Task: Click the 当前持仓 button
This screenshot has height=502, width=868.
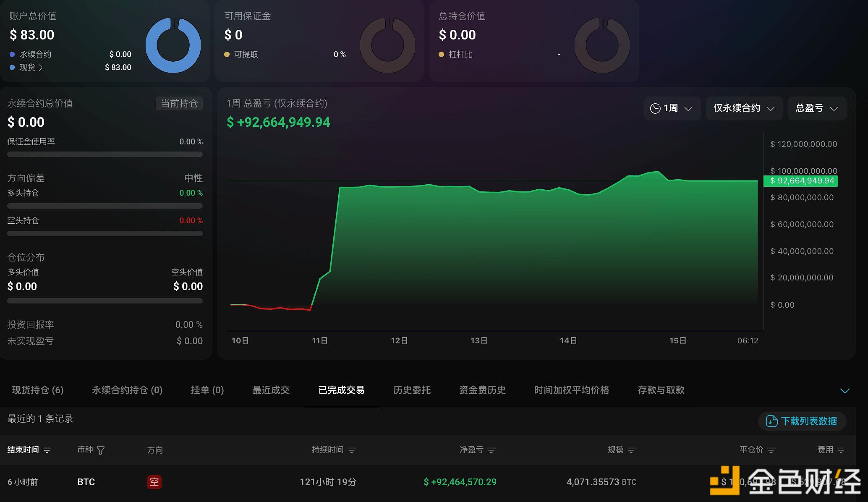Action: coord(179,103)
